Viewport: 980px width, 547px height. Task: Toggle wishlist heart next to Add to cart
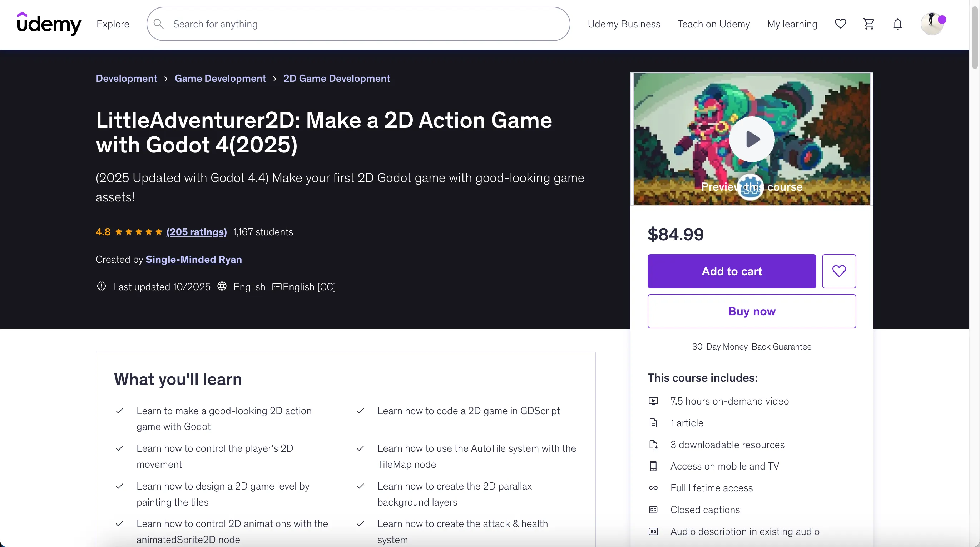pyautogui.click(x=838, y=271)
